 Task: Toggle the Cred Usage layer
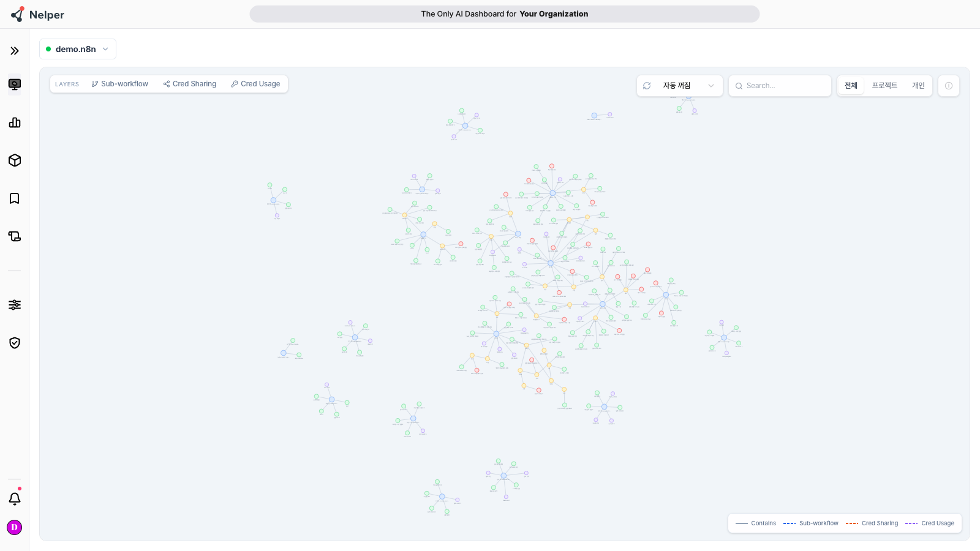255,84
